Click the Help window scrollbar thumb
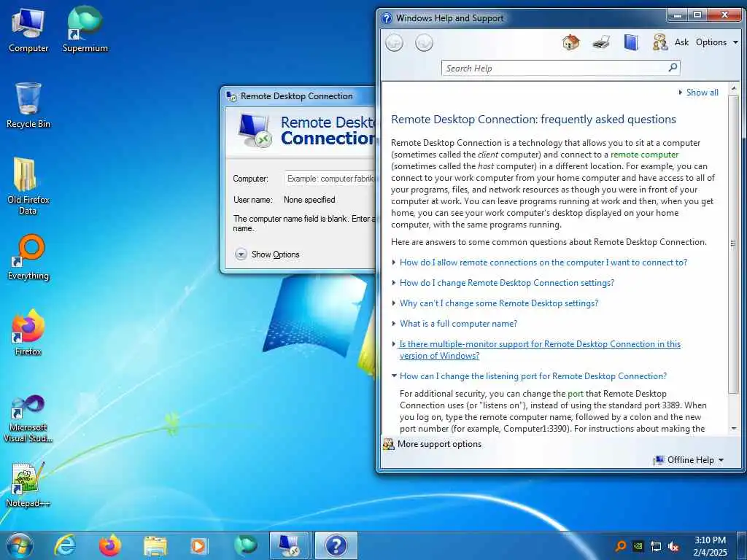Viewport: 747px width, 560px height. tap(734, 244)
